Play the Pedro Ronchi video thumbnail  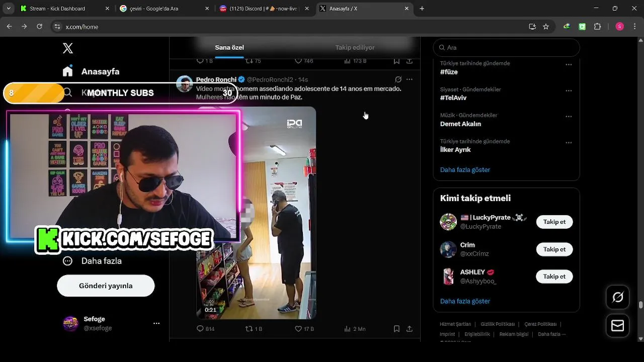(256, 213)
